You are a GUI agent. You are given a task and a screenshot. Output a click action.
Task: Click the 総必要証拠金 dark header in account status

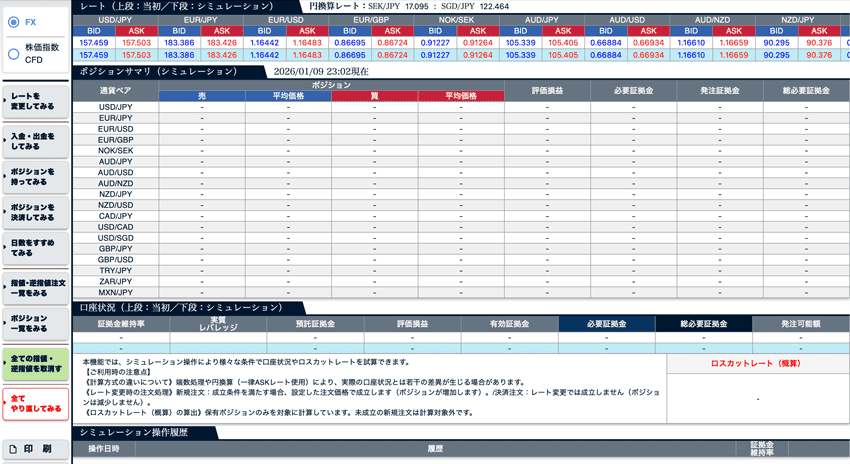pos(704,324)
